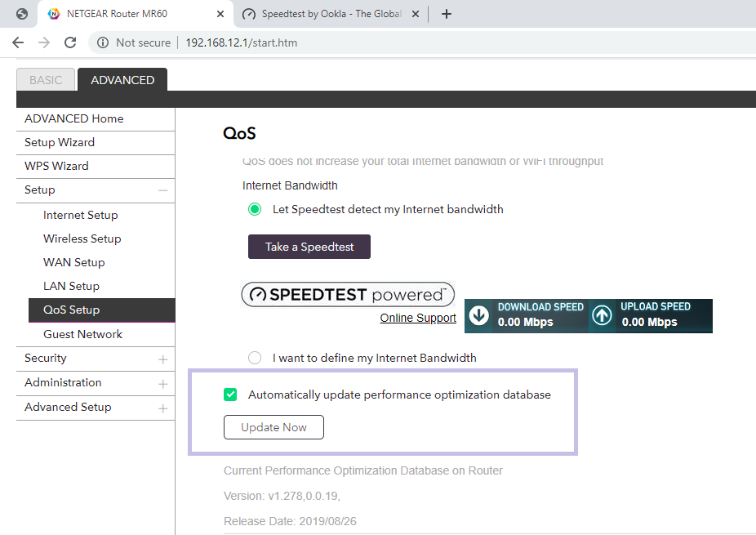
Task: Select I want to define my Internet Bandwidth
Action: click(x=255, y=358)
